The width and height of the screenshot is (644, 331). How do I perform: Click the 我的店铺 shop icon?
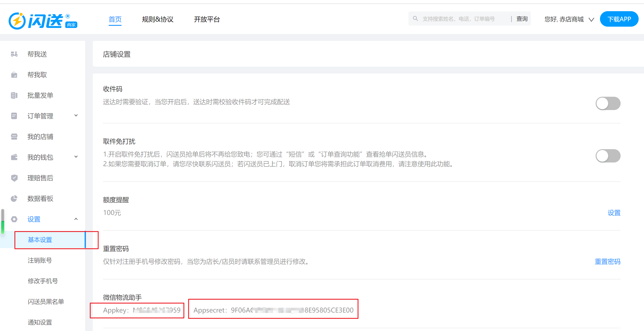14,137
